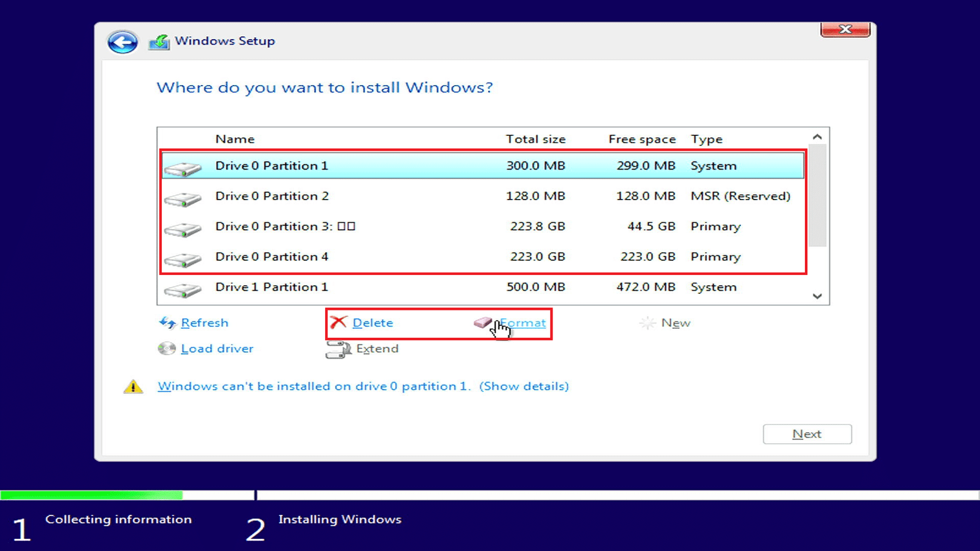This screenshot has width=980, height=551.
Task: Click the 299.0 MB free space cell
Action: pyautogui.click(x=646, y=166)
